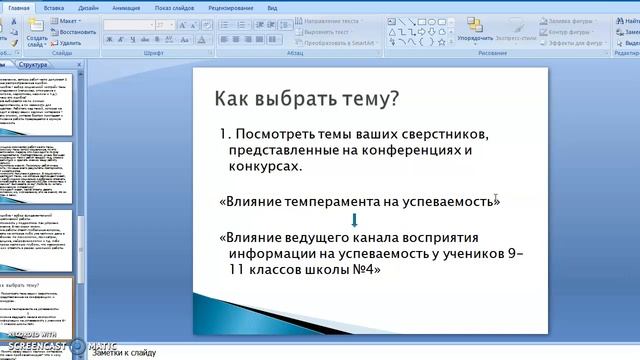Screen dimensions: 640x360
Task: Toggle Align Text Right
Action: click(x=248, y=40)
